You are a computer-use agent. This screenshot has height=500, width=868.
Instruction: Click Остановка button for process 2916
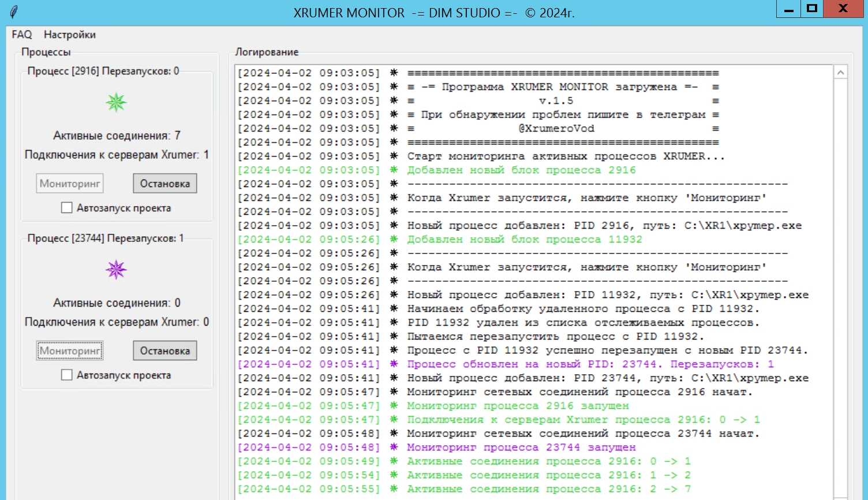tap(165, 184)
